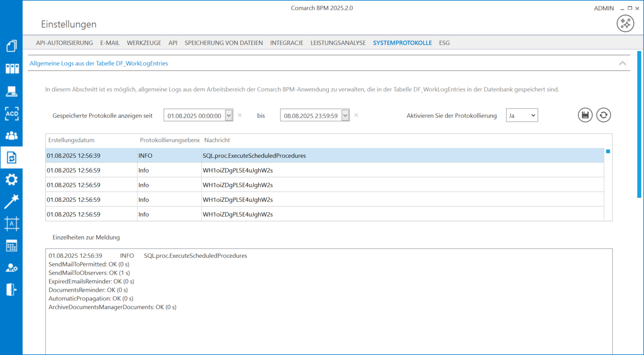The width and height of the screenshot is (644, 355).
Task: Select the second log row WH1oiZDgPL5E4uJghW2s
Action: point(238,170)
